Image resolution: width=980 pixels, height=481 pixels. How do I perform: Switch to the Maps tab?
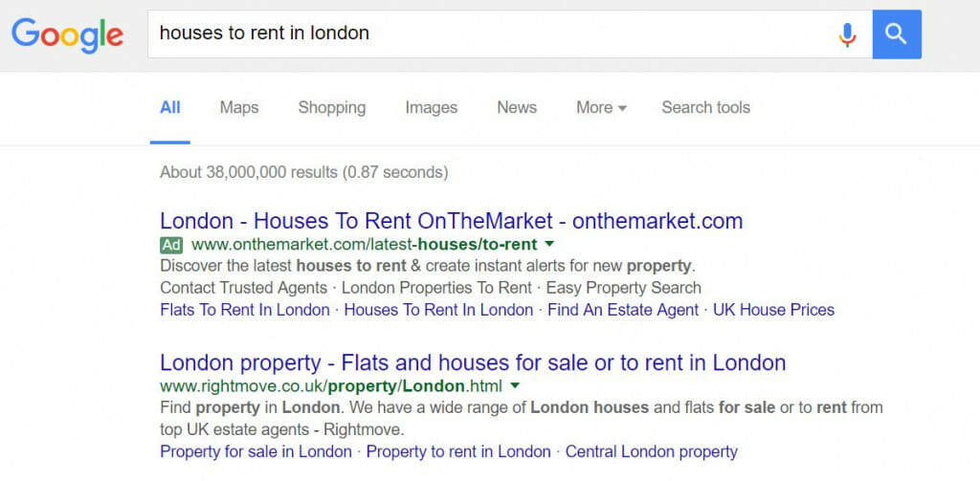pyautogui.click(x=239, y=107)
